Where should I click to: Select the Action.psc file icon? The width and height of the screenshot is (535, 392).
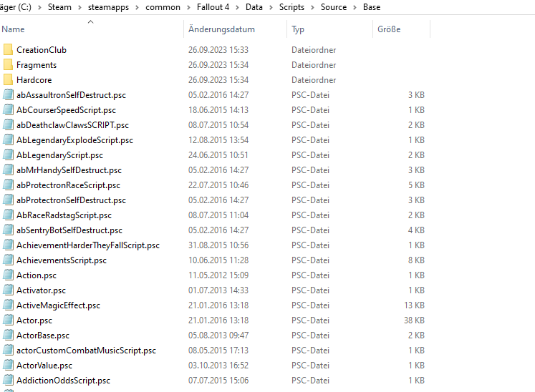8,275
